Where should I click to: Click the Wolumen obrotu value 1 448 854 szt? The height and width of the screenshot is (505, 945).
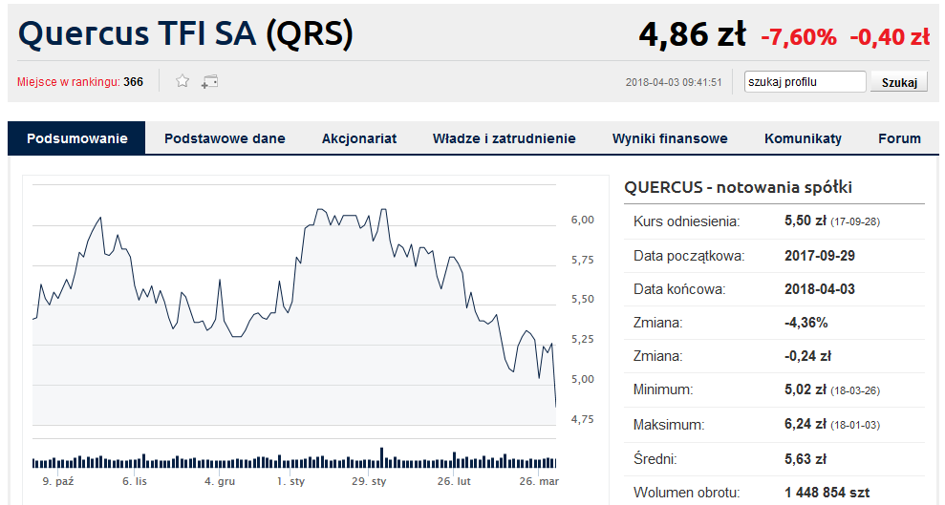coord(827,492)
